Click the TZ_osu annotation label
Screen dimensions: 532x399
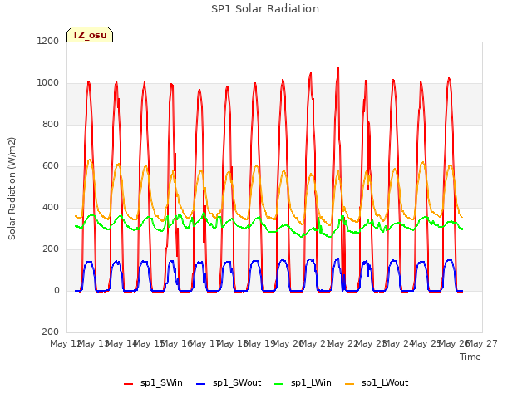tap(90, 35)
